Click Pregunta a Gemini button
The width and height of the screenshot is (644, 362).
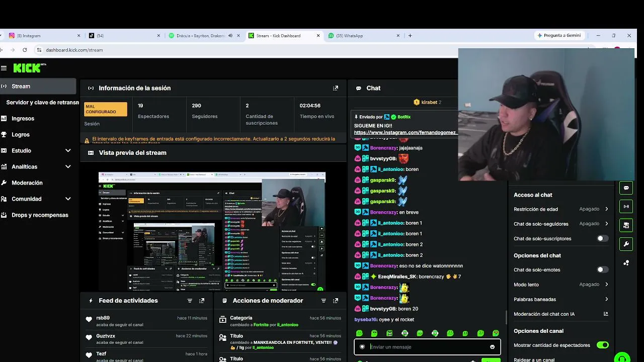click(559, 36)
